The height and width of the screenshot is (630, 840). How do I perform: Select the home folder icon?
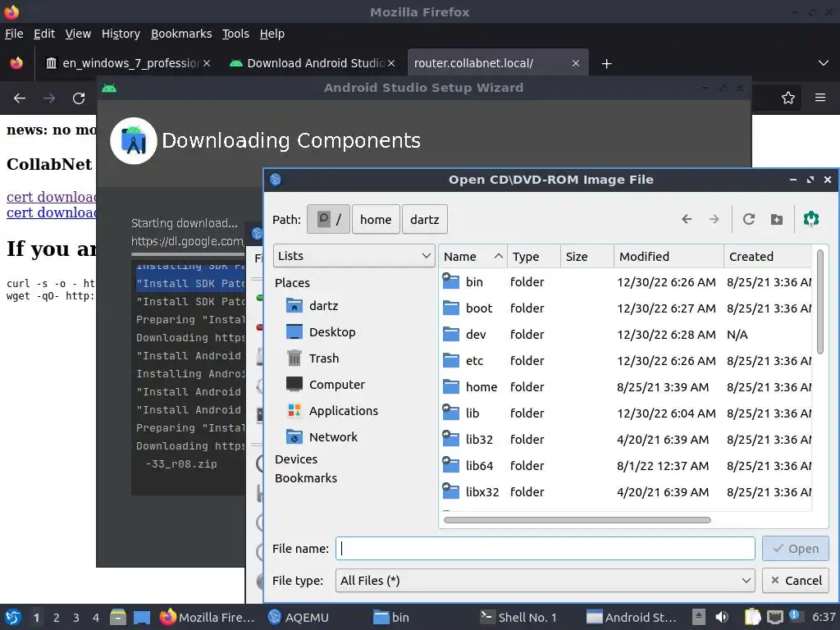(450, 387)
